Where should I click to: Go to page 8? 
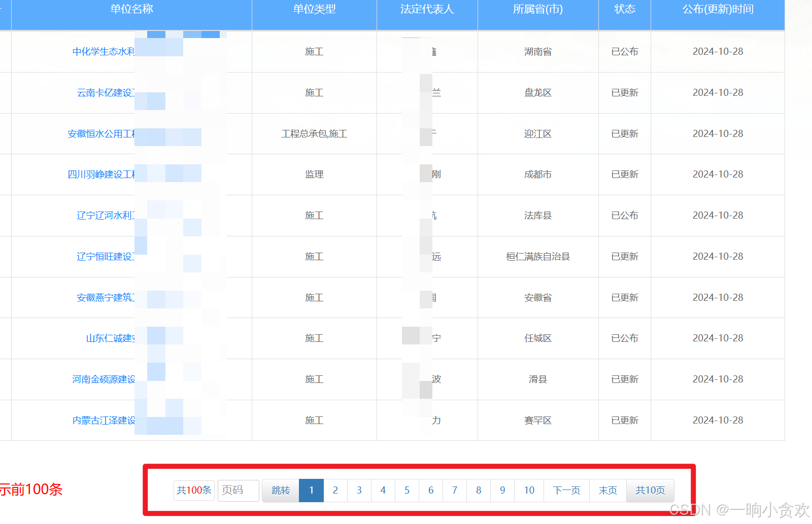479,491
